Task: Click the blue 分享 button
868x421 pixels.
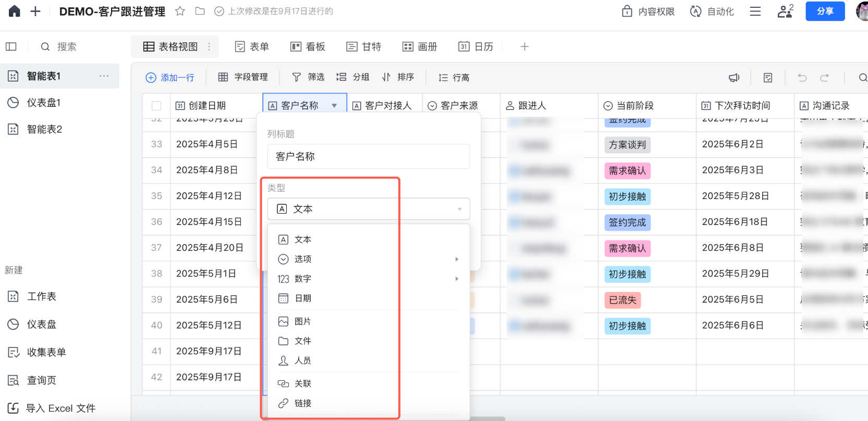Action: coord(825,11)
